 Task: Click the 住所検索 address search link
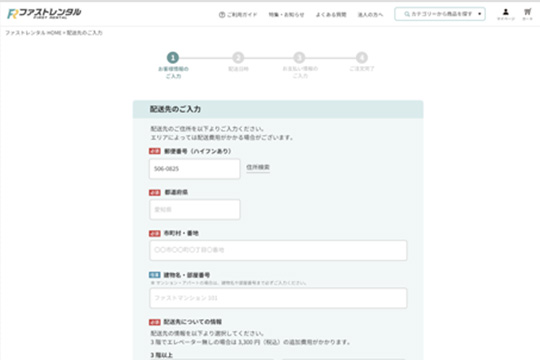pos(258,167)
